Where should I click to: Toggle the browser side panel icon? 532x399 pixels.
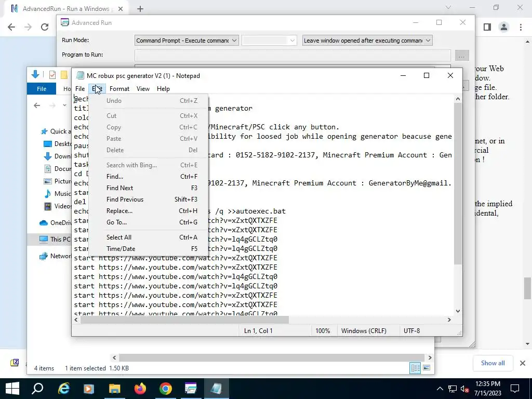(x=487, y=27)
